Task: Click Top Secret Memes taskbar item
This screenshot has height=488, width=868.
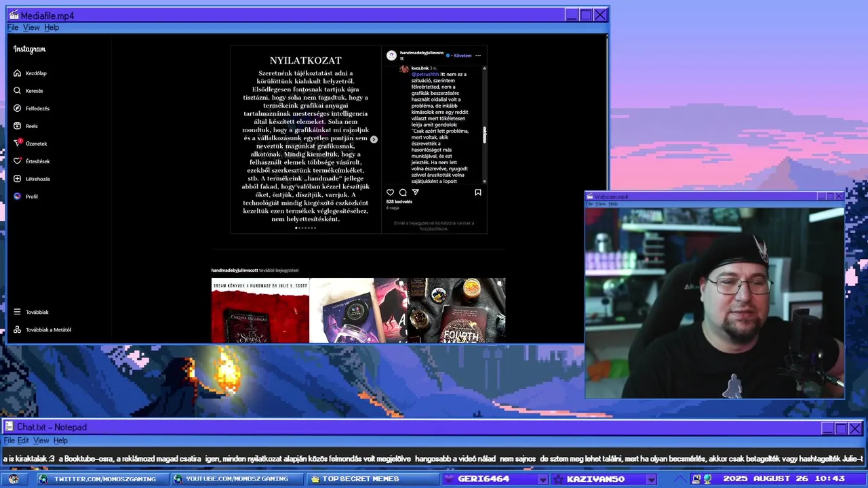Action: coord(372,479)
